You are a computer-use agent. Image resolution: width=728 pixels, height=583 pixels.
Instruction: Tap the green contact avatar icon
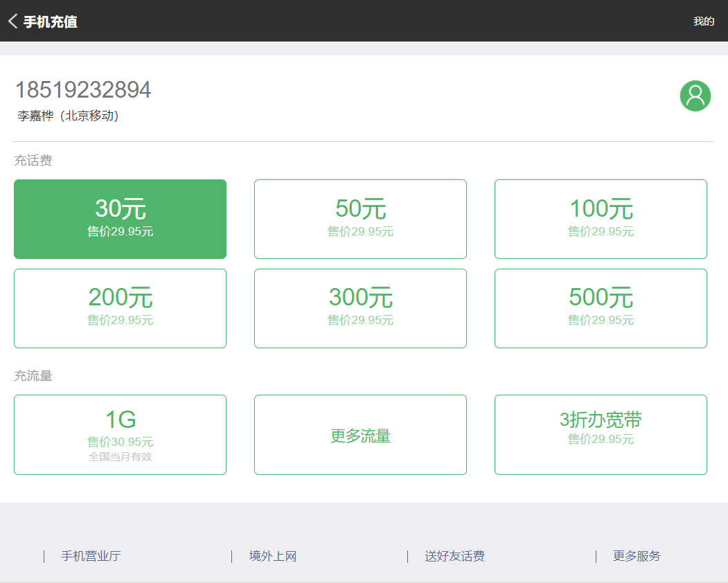tap(695, 96)
